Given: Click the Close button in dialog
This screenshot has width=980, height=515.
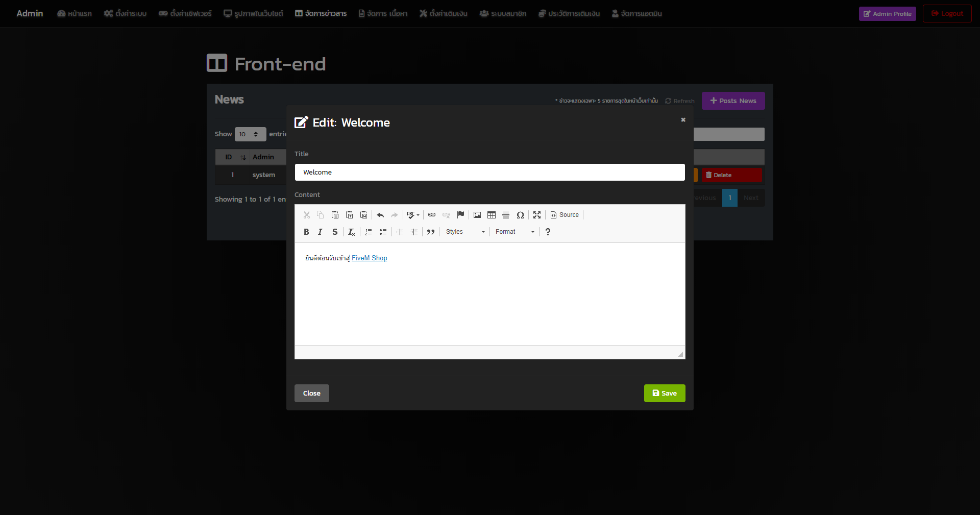Looking at the screenshot, I should 312,393.
